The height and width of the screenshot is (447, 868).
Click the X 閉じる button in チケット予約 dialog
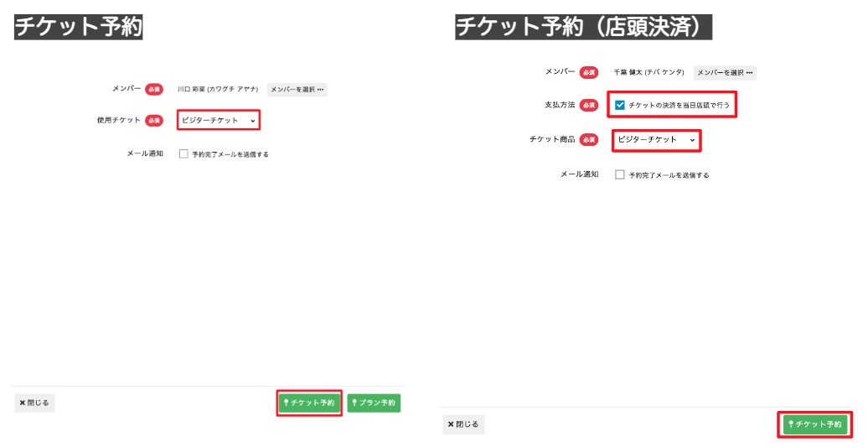(x=34, y=403)
